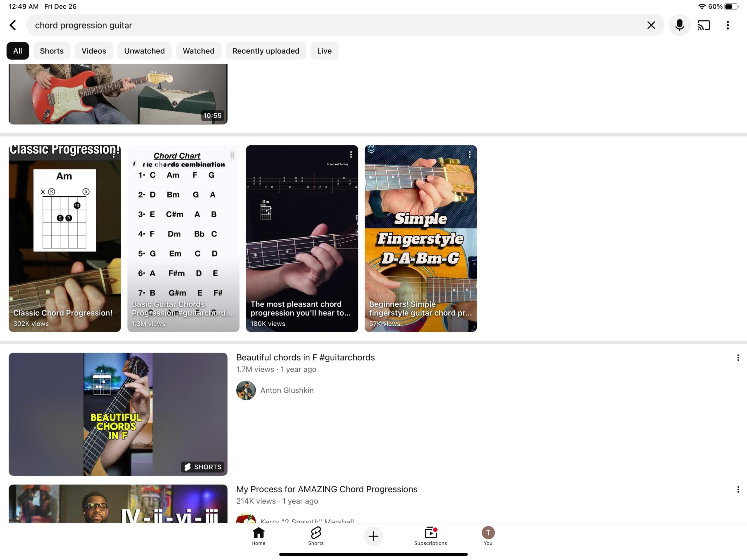This screenshot has height=560, width=747.
Task: Go to the Home tab
Action: click(x=258, y=536)
